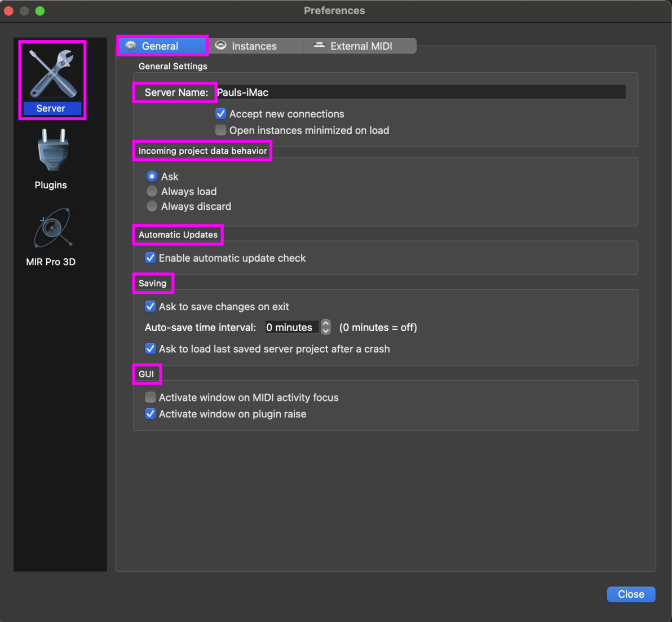Enable Open instances minimized on load

click(x=221, y=130)
